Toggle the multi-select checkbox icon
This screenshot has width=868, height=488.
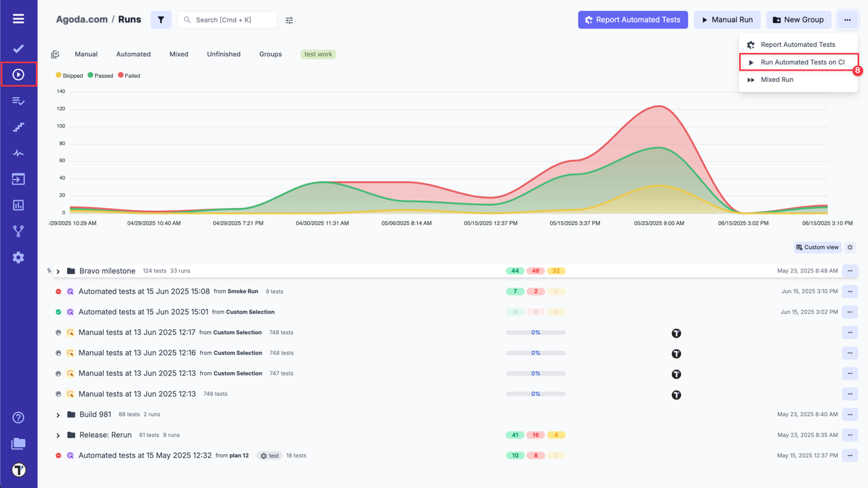point(56,54)
